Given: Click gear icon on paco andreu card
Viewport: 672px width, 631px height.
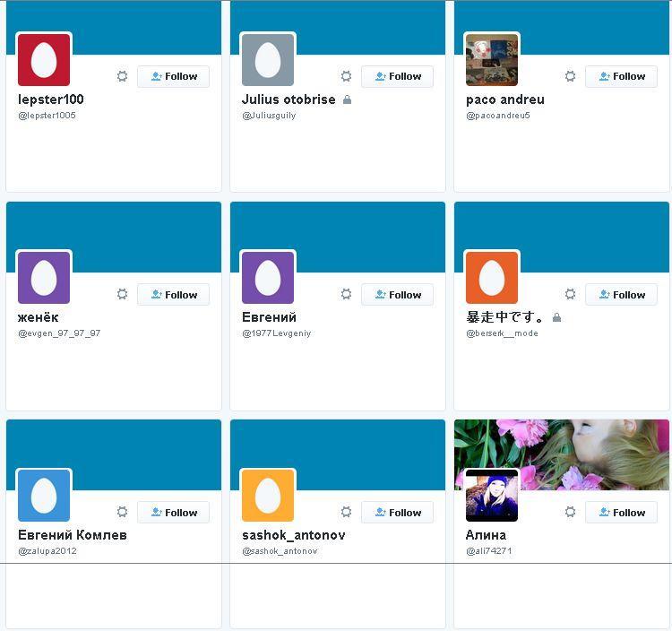Looking at the screenshot, I should (570, 76).
